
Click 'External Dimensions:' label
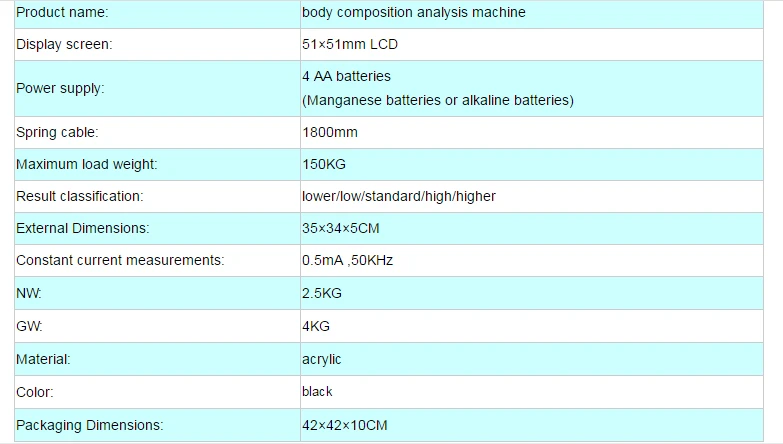coord(82,228)
